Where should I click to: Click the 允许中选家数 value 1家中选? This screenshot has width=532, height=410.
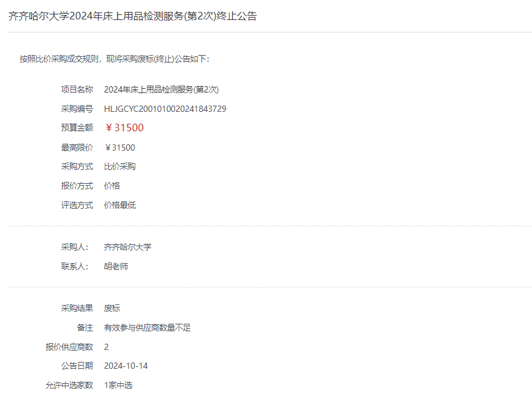tap(118, 385)
